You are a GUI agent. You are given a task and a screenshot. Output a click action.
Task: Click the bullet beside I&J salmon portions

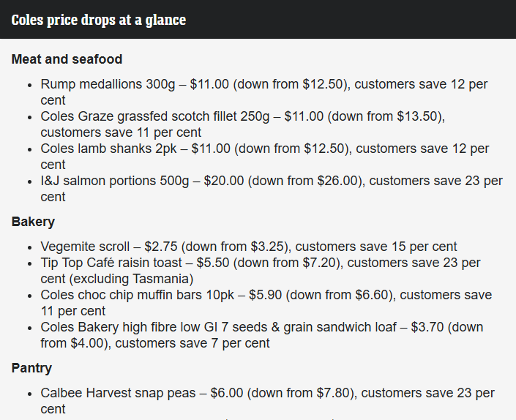(x=30, y=181)
